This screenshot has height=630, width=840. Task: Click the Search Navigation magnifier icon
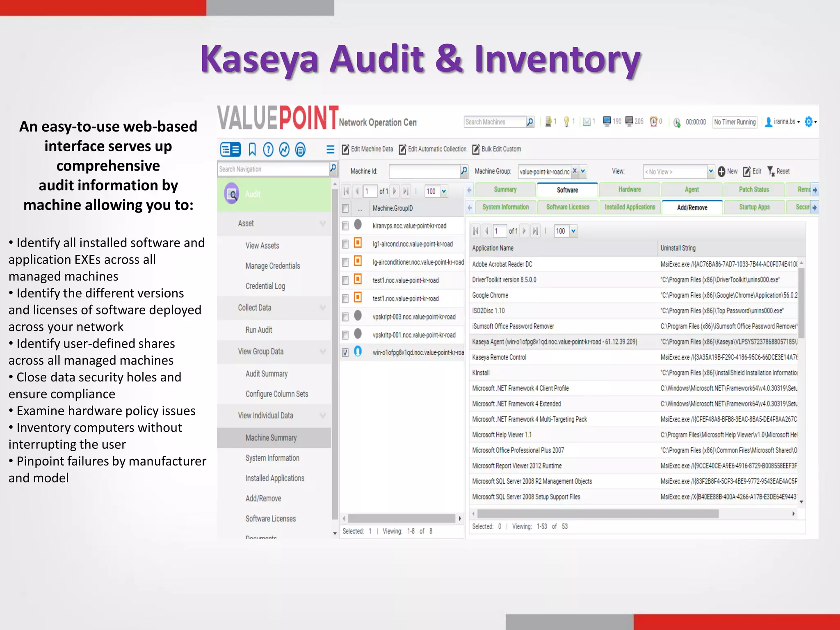click(x=333, y=168)
